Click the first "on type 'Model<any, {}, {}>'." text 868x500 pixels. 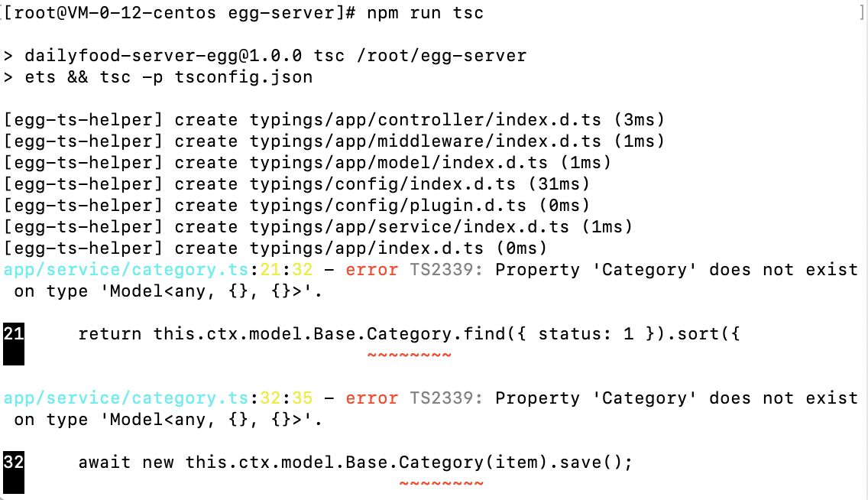coord(168,291)
